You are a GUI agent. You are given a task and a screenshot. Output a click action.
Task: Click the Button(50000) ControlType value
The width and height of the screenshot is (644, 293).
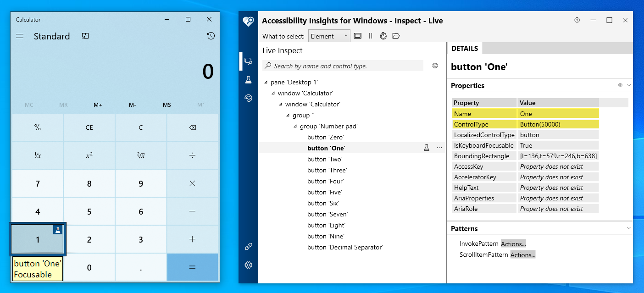pos(558,124)
